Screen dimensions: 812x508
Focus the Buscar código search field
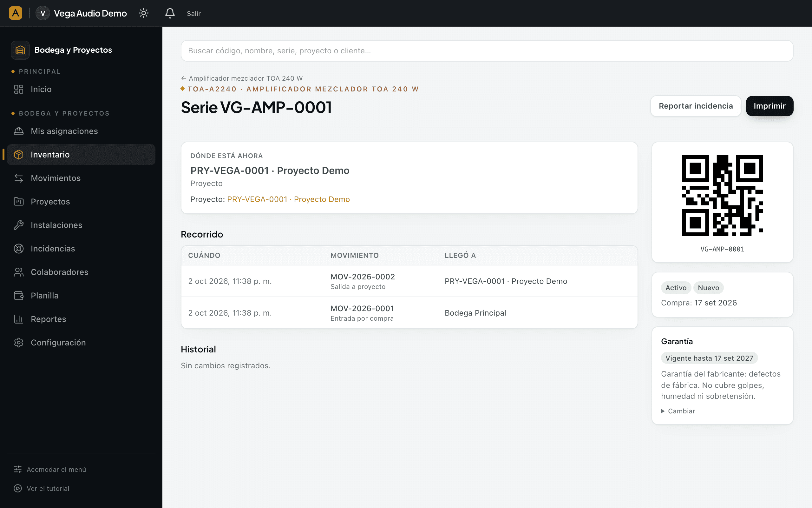pos(487,51)
